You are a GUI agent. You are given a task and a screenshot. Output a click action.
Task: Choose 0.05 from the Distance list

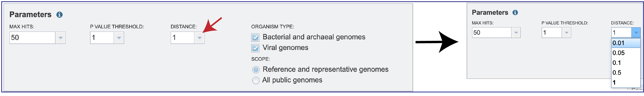pyautogui.click(x=626, y=53)
